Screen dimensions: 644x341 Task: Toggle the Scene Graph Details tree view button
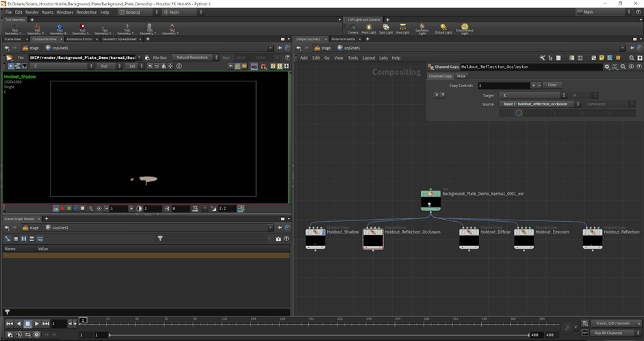(x=8, y=239)
